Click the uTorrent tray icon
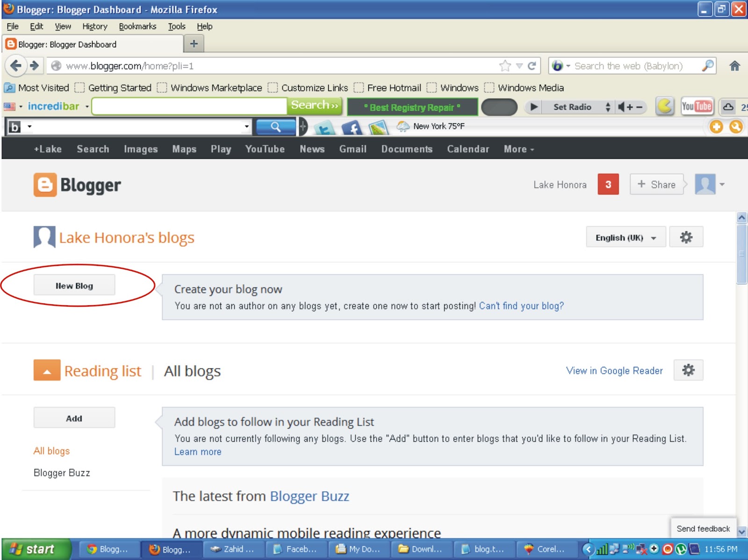The height and width of the screenshot is (560, 748). [x=681, y=549]
